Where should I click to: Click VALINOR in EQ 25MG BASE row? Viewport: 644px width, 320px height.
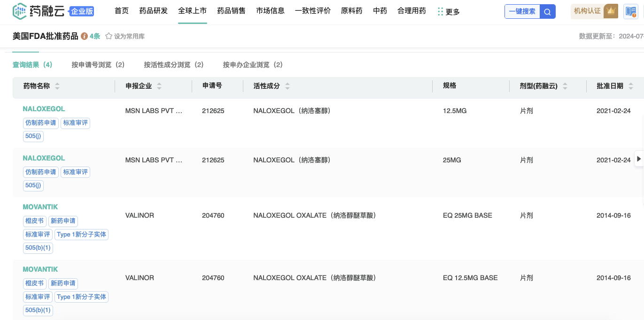pyautogui.click(x=140, y=216)
